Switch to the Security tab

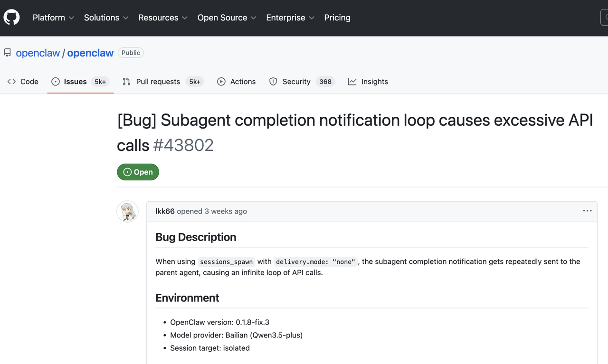[x=302, y=82]
